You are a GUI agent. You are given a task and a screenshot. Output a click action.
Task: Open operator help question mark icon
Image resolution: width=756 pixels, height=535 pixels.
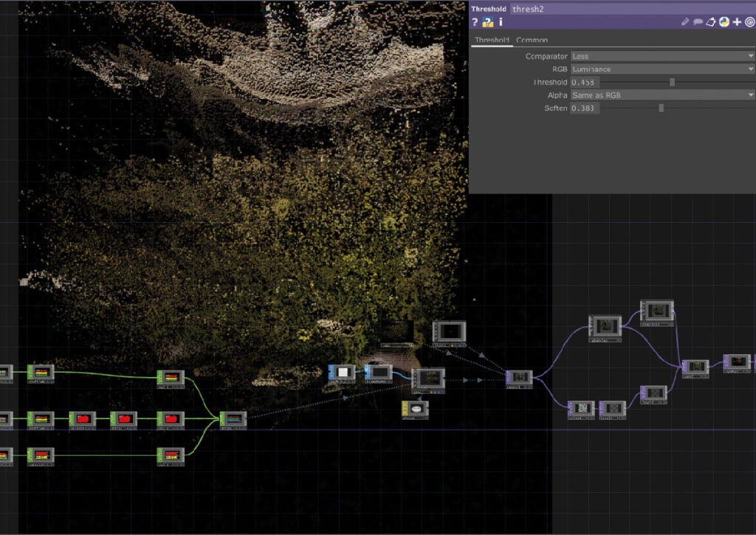(x=475, y=22)
